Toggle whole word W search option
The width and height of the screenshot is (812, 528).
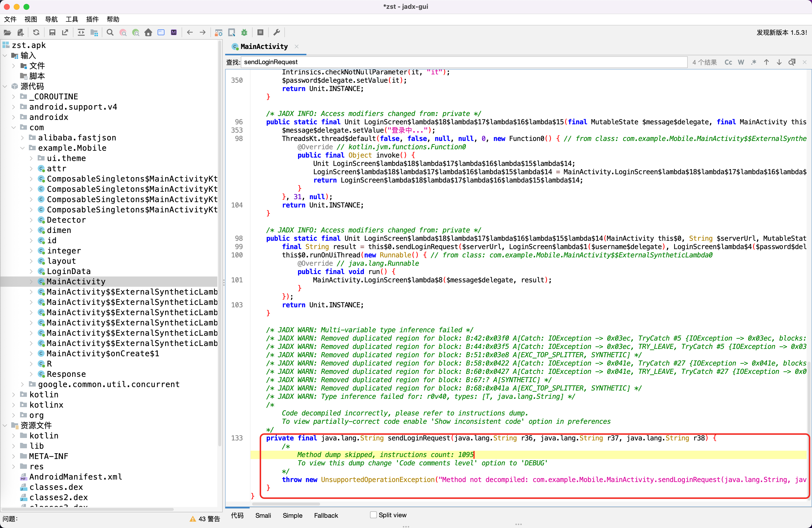(x=741, y=62)
